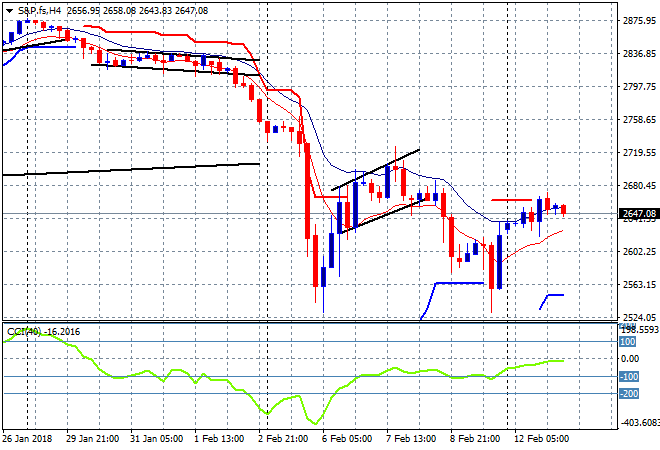The width and height of the screenshot is (660, 450).
Task: Click the last red candle at chart's right edge
Action: coord(564,210)
